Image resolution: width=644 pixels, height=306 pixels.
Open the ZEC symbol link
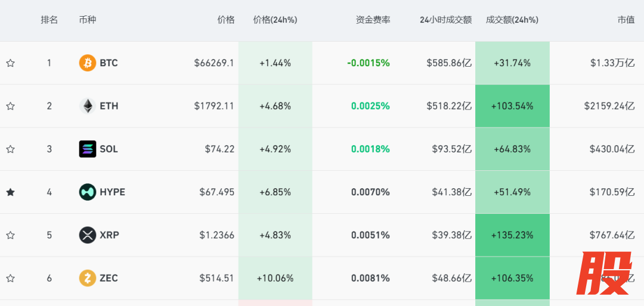click(x=109, y=278)
